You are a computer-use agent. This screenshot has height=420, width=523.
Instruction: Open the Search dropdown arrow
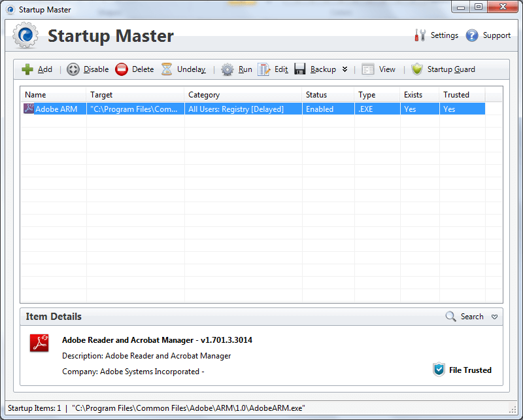[494, 317]
